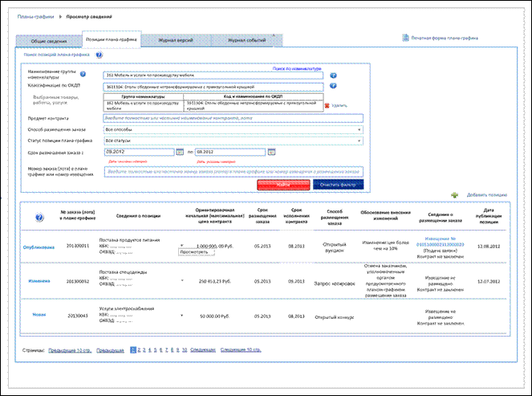Switch to Общие сведения tab

[49, 41]
